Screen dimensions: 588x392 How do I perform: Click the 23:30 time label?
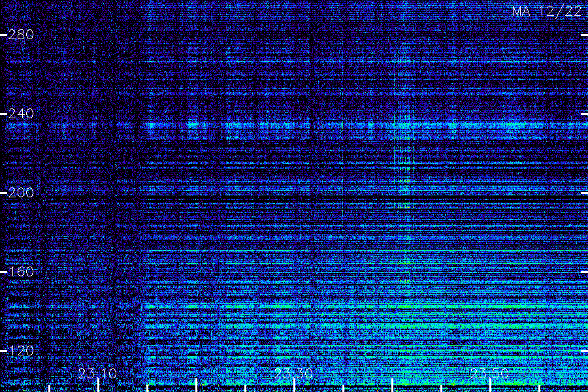293,374
